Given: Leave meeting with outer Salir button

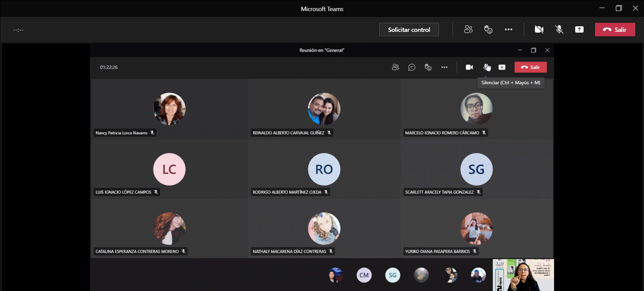Looking at the screenshot, I should (615, 30).
